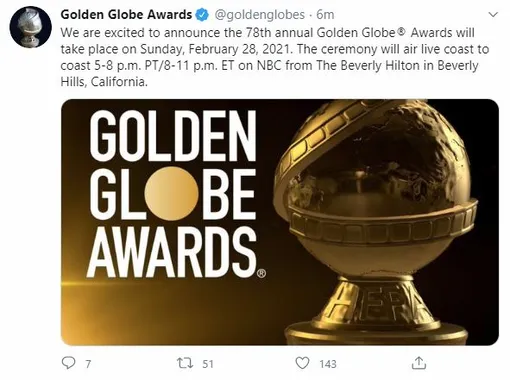Viewport: 510px width, 380px height.
Task: Click the white GOLDEN word in image
Action: click(x=172, y=136)
